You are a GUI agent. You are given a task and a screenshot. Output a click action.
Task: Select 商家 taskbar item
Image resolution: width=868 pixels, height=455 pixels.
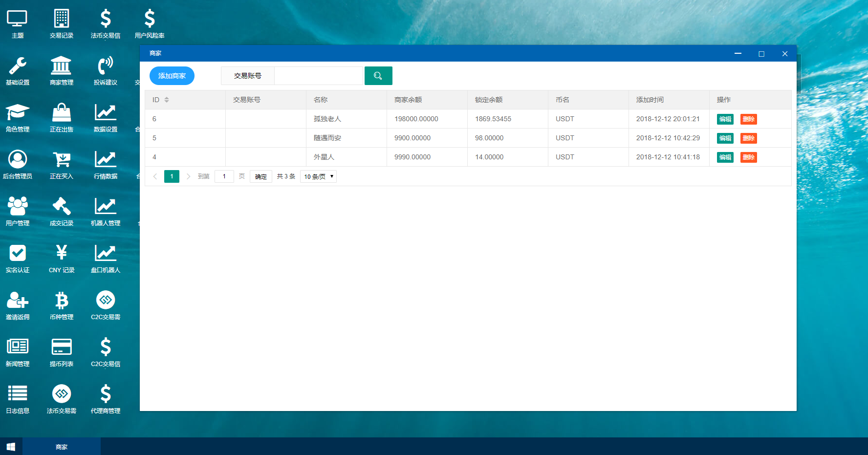(x=62, y=447)
